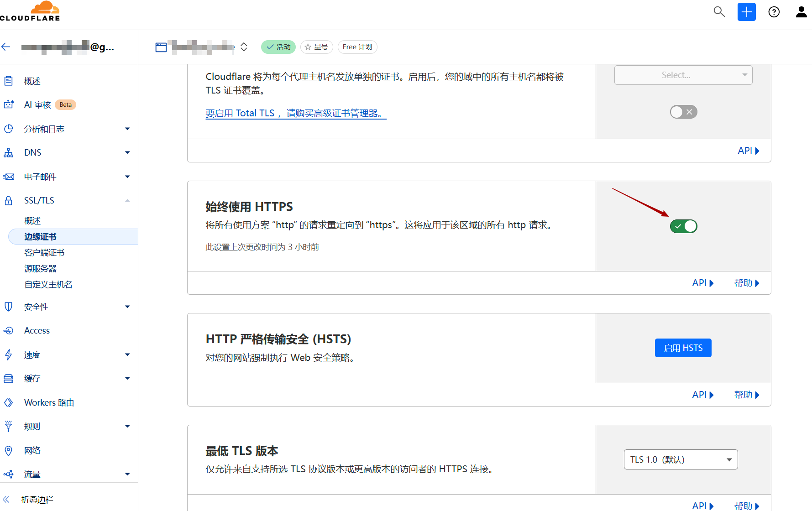Click the back arrow beside account name
The width and height of the screenshot is (812, 511).
pyautogui.click(x=6, y=47)
